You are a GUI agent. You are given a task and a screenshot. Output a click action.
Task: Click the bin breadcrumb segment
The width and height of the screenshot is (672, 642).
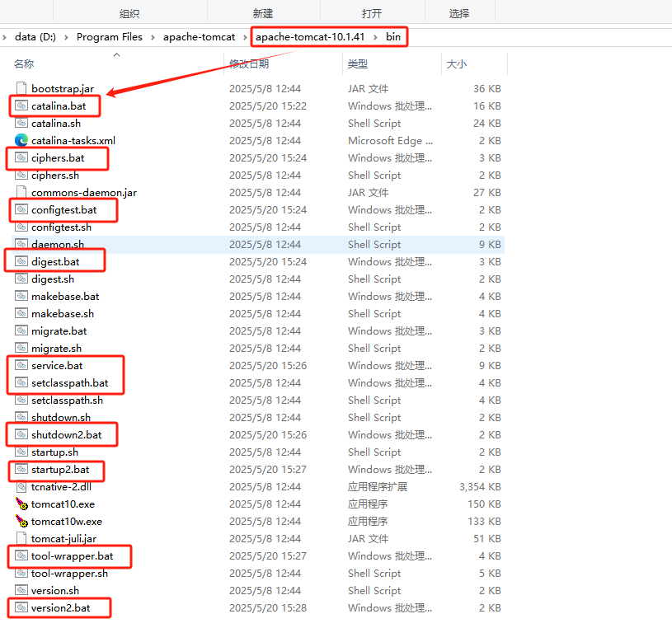[x=393, y=37]
